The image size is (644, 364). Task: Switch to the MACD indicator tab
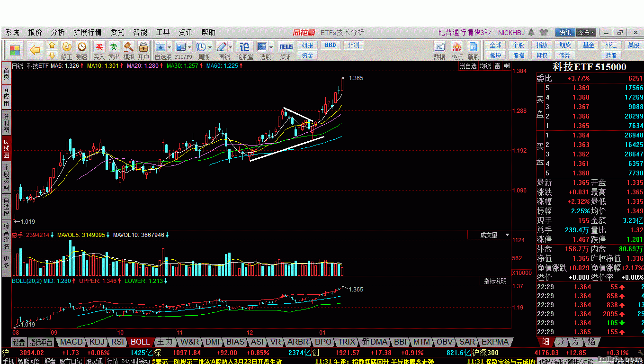coord(72,342)
